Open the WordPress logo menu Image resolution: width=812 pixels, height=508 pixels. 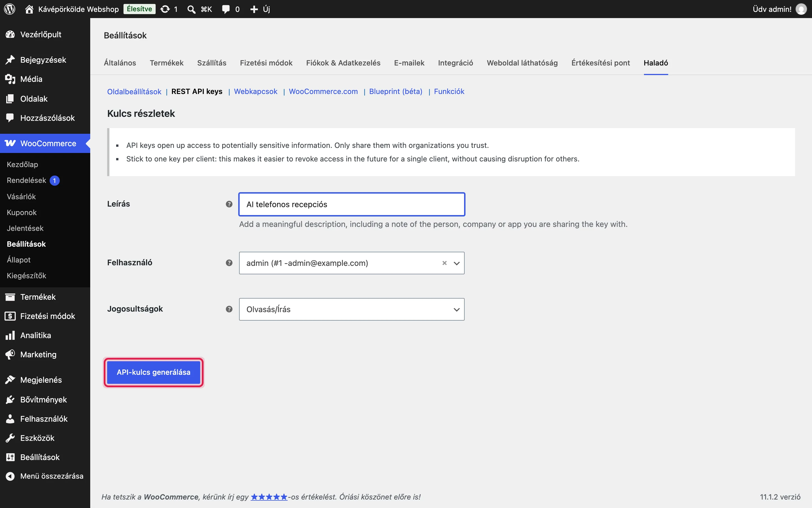click(10, 9)
